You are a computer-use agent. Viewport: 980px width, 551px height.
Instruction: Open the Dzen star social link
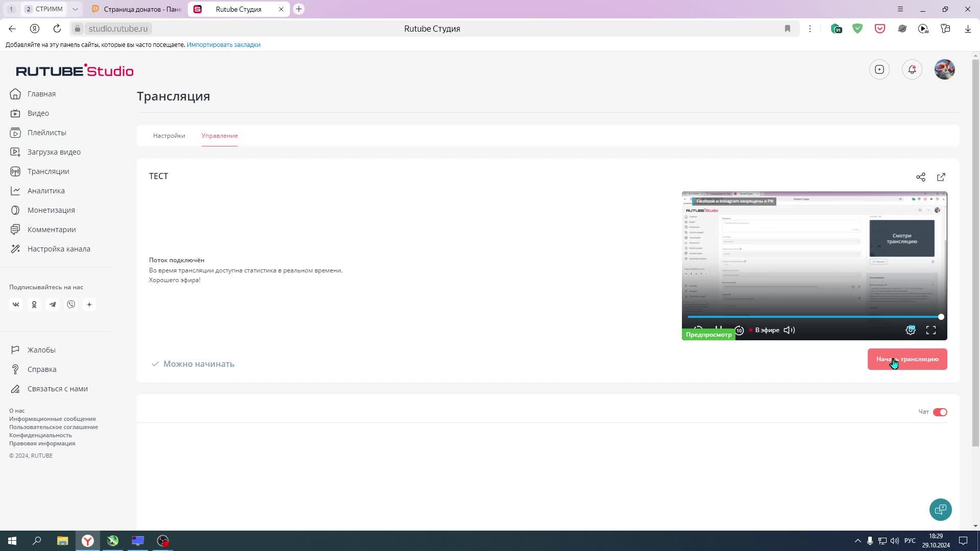(x=89, y=305)
